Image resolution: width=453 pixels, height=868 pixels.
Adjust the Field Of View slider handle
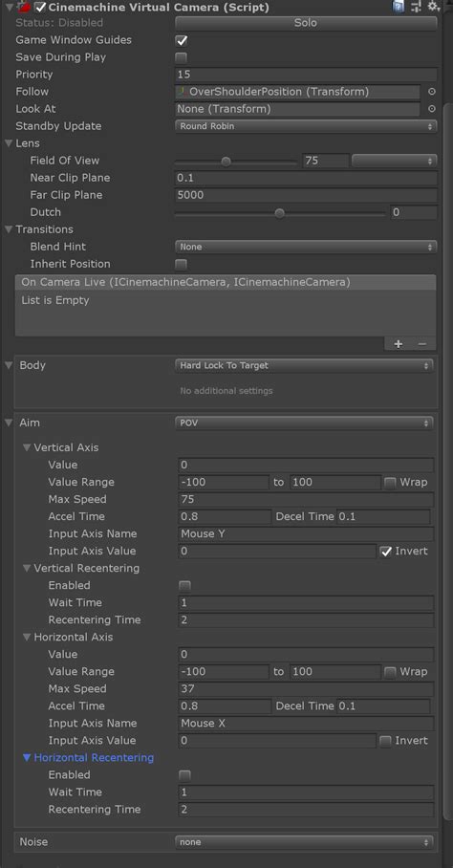tap(226, 162)
